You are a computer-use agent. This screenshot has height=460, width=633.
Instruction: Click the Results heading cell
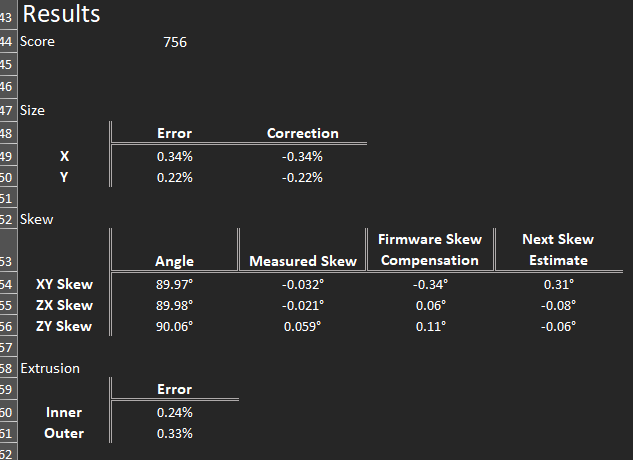(61, 15)
